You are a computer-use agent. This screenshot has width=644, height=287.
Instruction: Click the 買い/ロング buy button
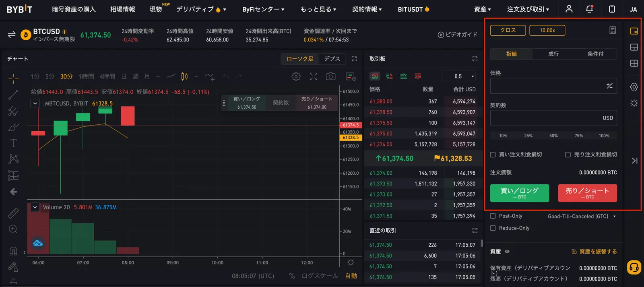520,193
